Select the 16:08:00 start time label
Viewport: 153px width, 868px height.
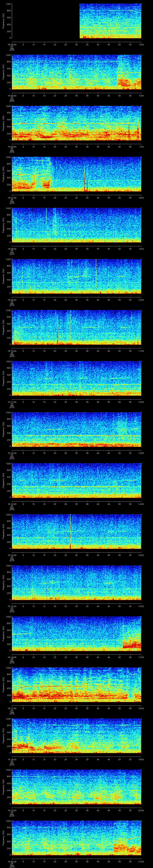coord(12,249)
